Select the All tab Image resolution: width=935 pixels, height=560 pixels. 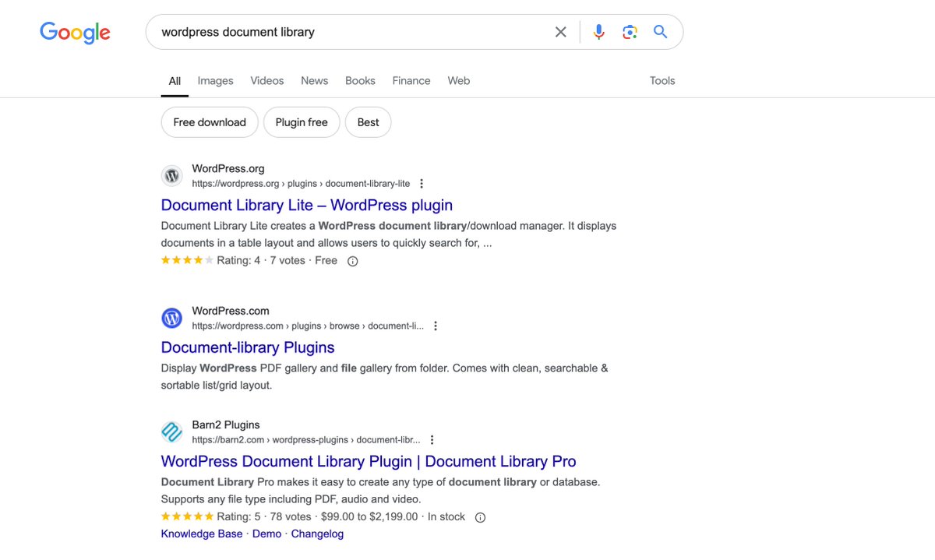[x=175, y=81]
